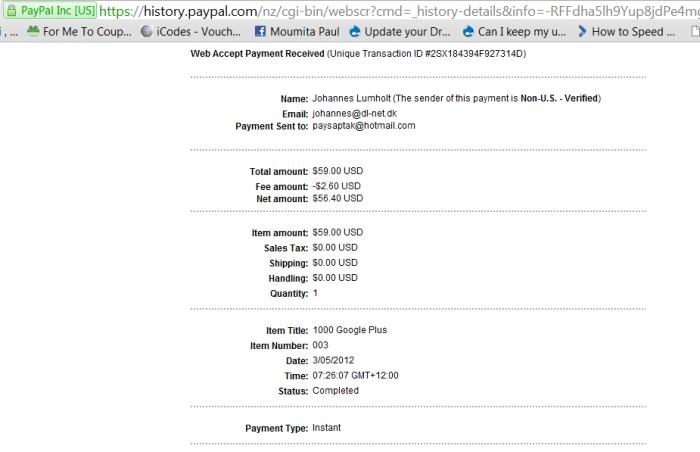Click the Completed status value
Image resolution: width=700 pixels, height=452 pixels.
(335, 390)
